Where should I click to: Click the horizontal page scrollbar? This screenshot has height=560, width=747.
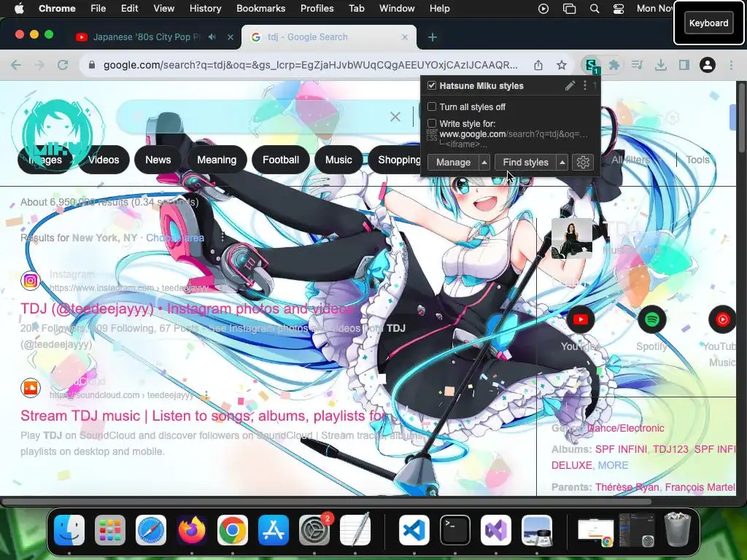pos(326,502)
